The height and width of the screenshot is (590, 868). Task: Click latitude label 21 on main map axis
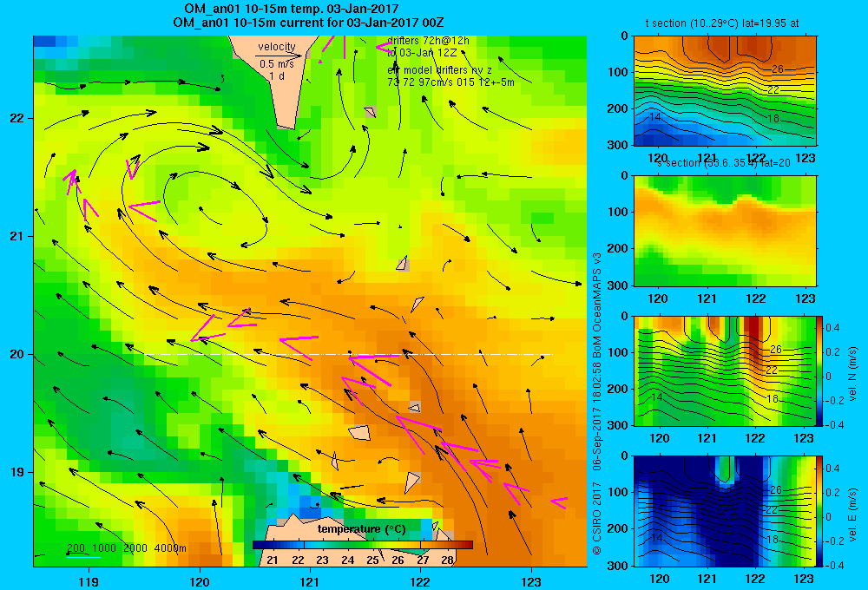16,236
